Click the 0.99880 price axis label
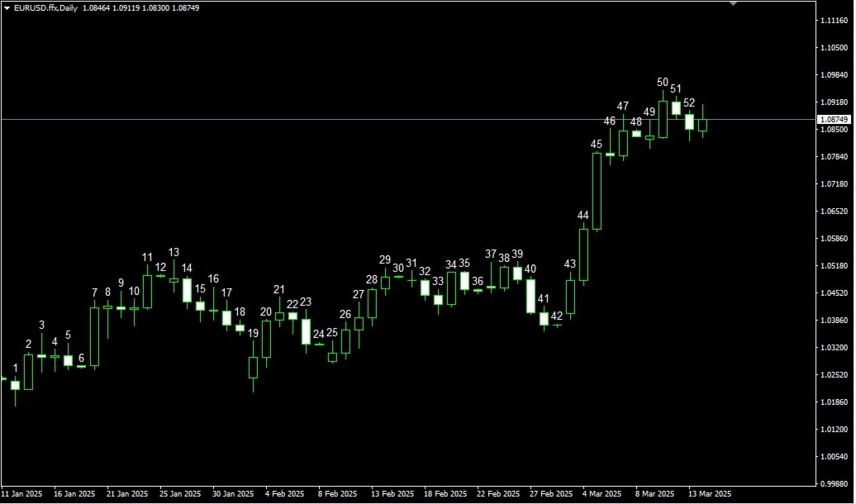 tap(835, 484)
